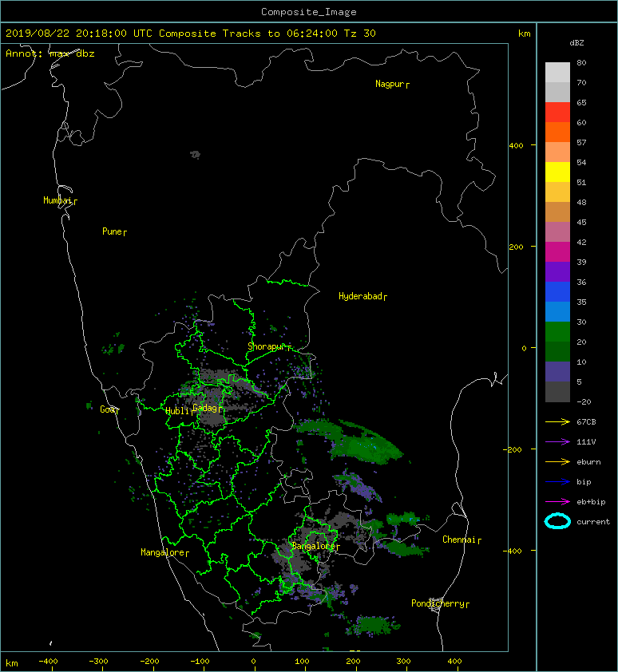Image resolution: width=618 pixels, height=672 pixels.
Task: Click the orange 60 dBZ color swatch
Action: (x=557, y=132)
